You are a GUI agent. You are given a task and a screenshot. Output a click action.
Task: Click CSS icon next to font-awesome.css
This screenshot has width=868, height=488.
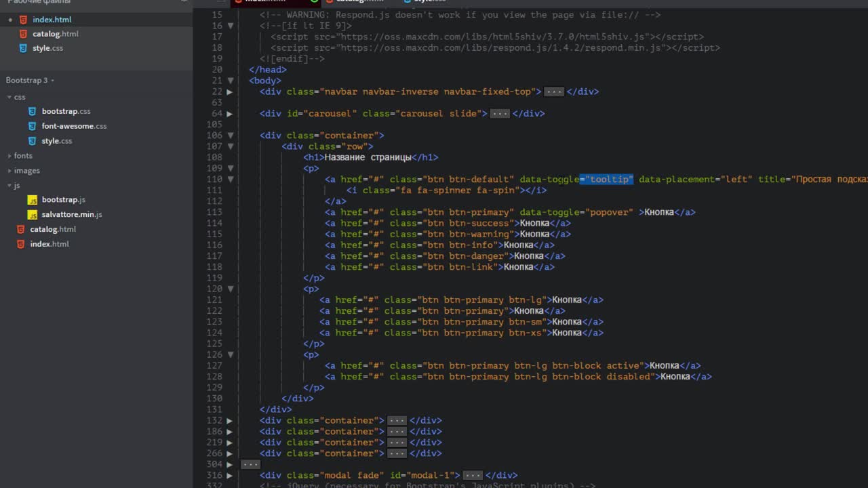tap(32, 126)
